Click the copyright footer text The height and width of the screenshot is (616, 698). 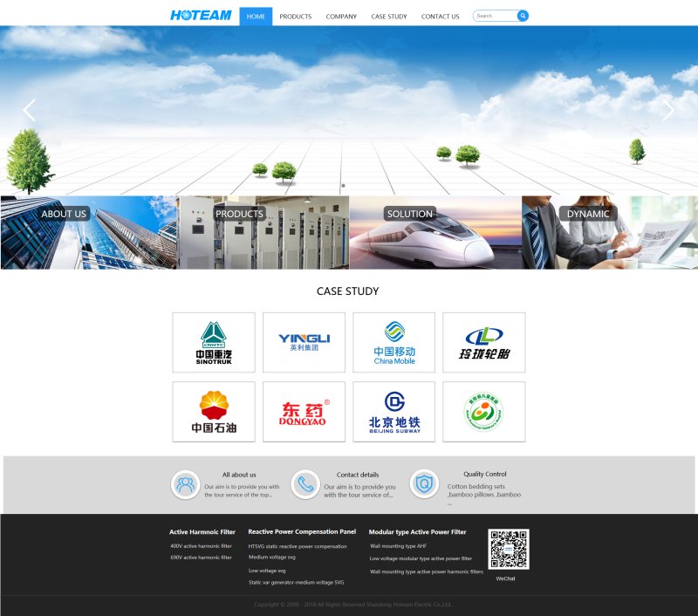tap(353, 605)
